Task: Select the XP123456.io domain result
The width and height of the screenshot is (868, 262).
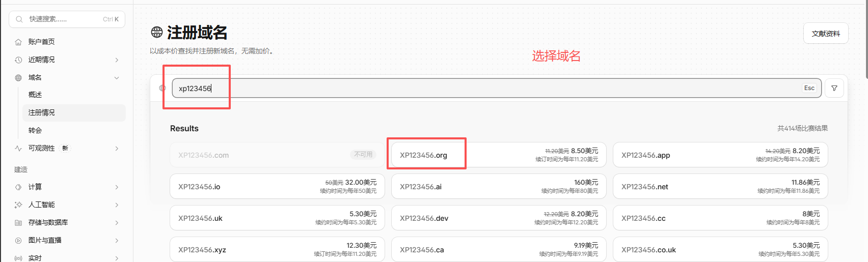Action: [277, 186]
